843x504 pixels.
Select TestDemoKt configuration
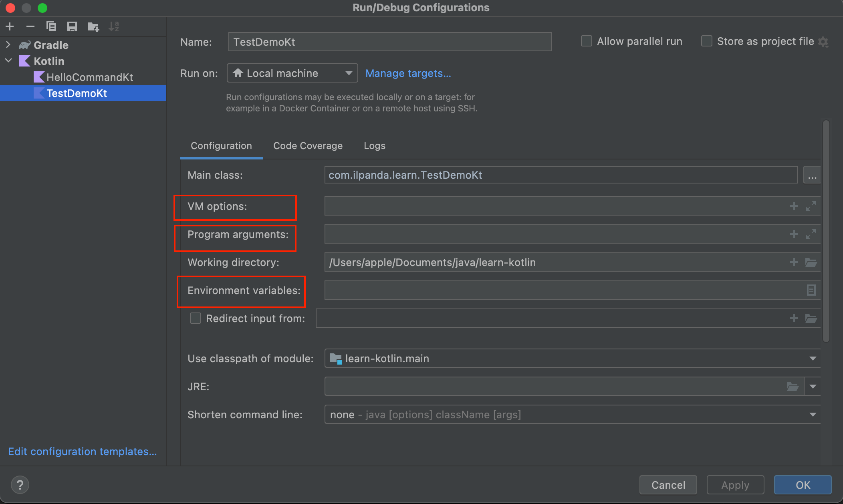tap(83, 93)
